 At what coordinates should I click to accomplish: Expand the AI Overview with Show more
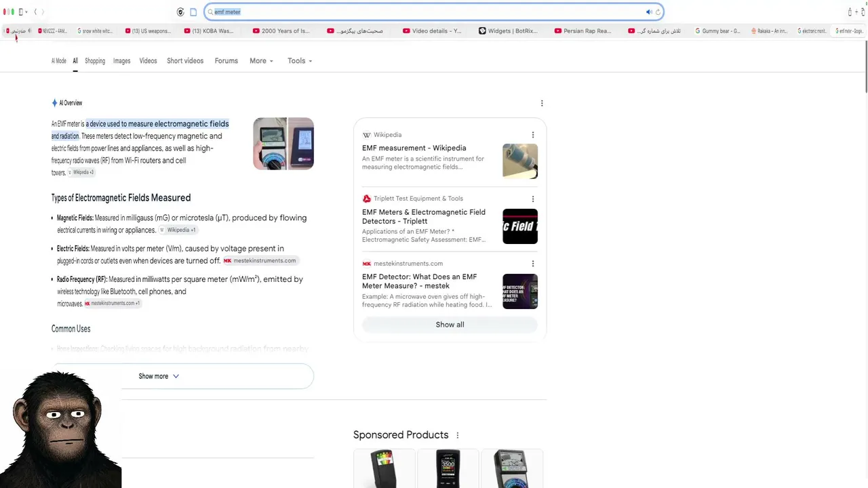(183, 376)
